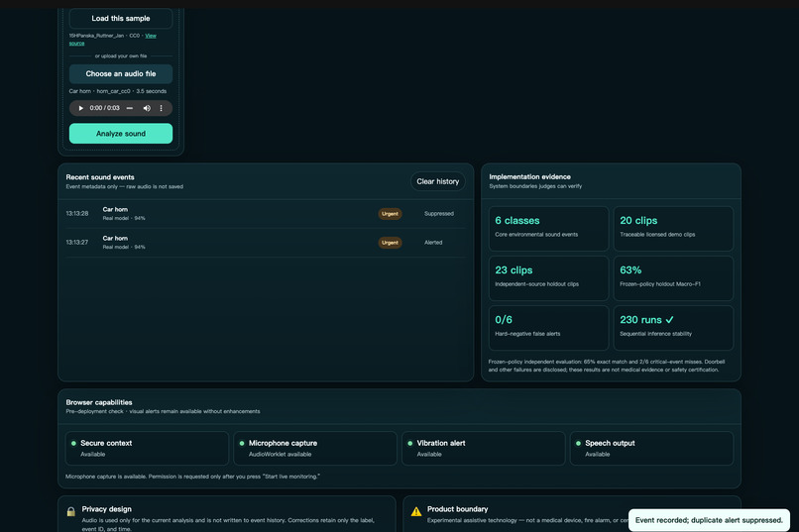
Task: Click the 20 clips evidence card
Action: pyautogui.click(x=673, y=229)
